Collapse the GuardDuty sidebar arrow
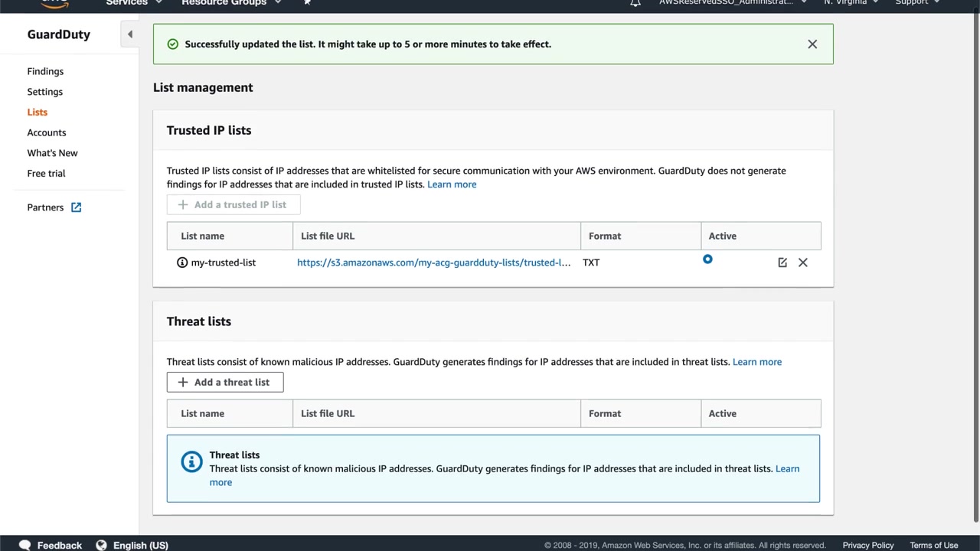This screenshot has height=551, width=980. [130, 34]
